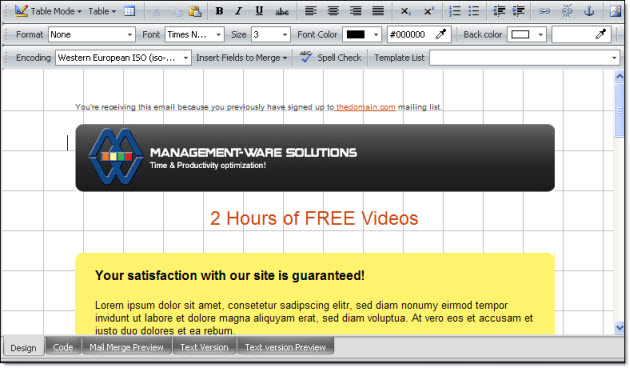Click the Paste clipboard icon

coord(195,11)
